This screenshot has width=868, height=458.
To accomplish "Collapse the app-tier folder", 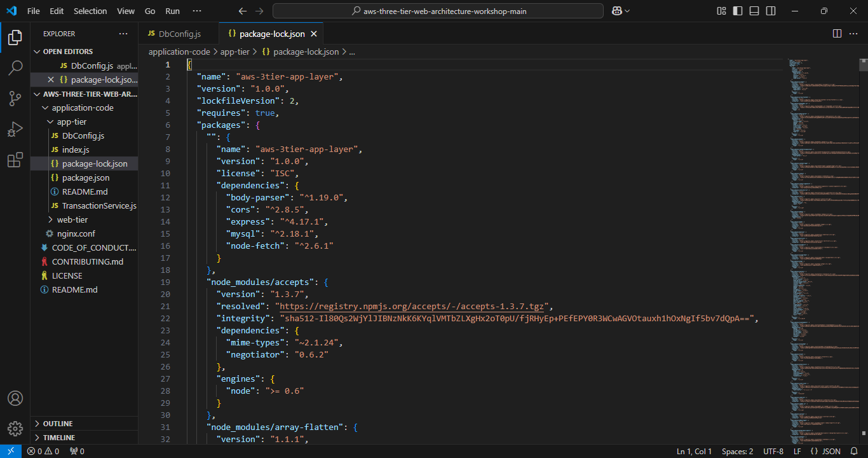I will click(50, 121).
